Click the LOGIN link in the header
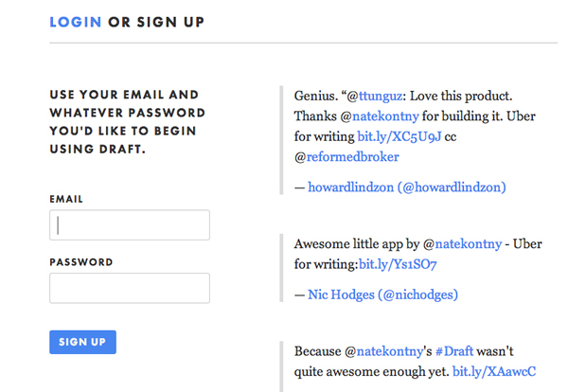 coord(75,21)
